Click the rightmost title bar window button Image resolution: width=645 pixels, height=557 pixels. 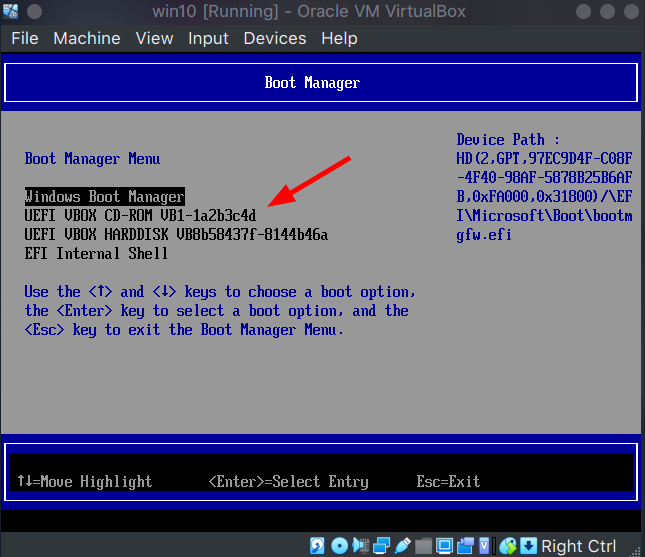[631, 12]
